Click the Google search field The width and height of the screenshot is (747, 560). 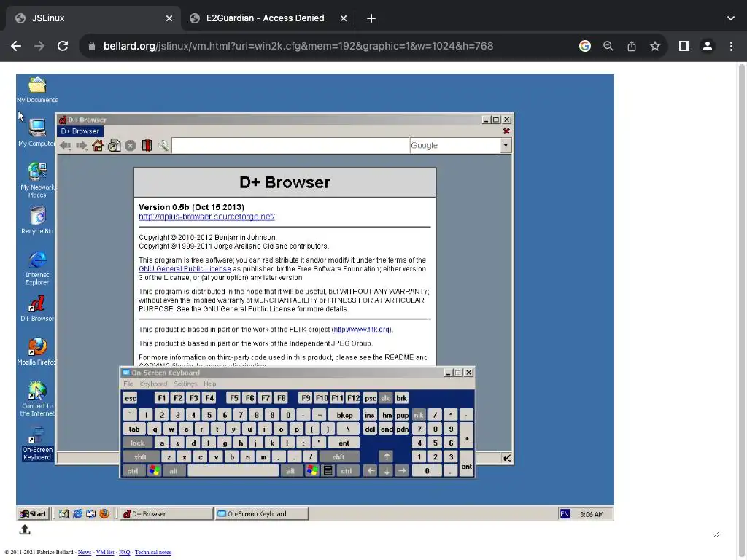[x=455, y=145]
